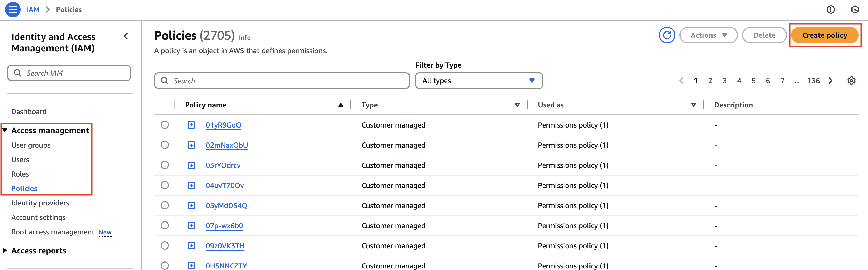
Task: Click the info circle icon in header
Action: [831, 10]
